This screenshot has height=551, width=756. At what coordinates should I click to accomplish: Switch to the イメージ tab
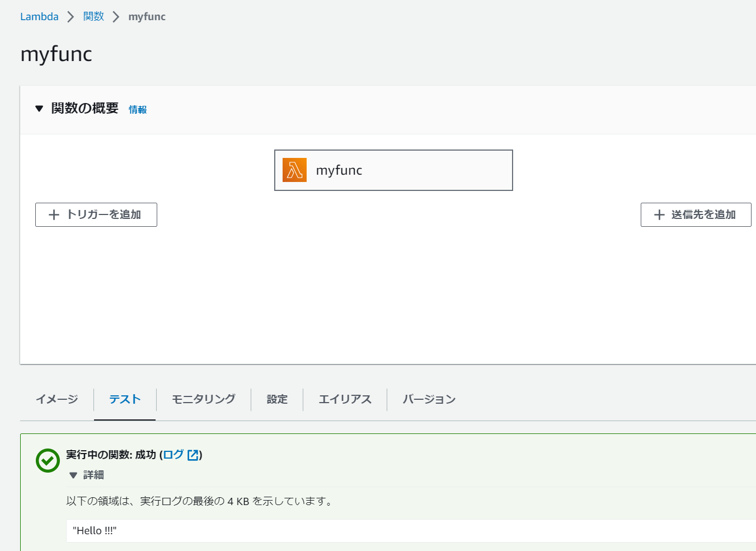57,399
